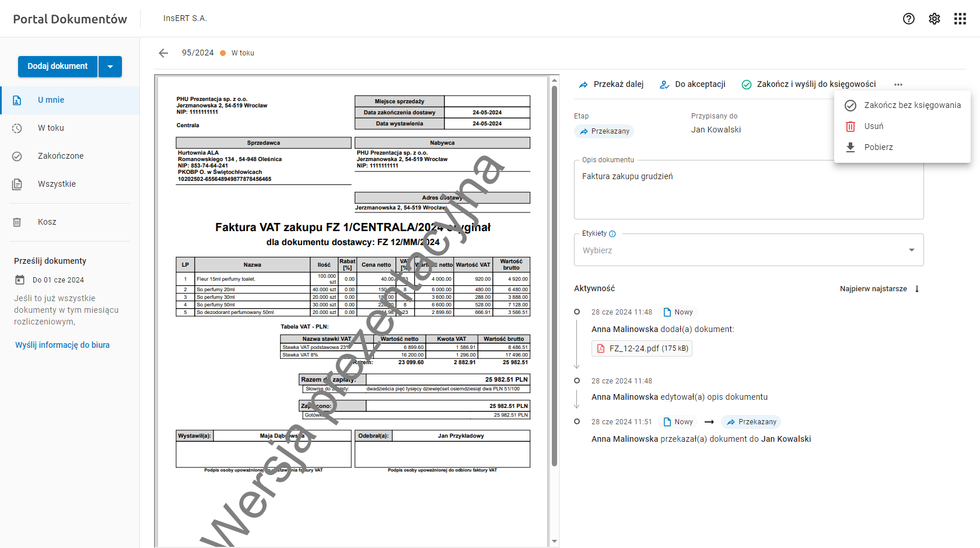Click the entry 'przekazał(a) dokument do Jan Kowalski'
The width and height of the screenshot is (980, 548).
pyautogui.click(x=701, y=439)
